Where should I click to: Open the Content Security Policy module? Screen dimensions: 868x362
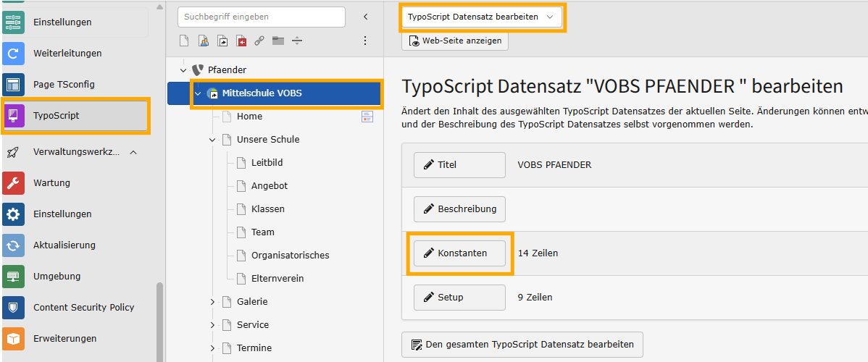tap(83, 308)
